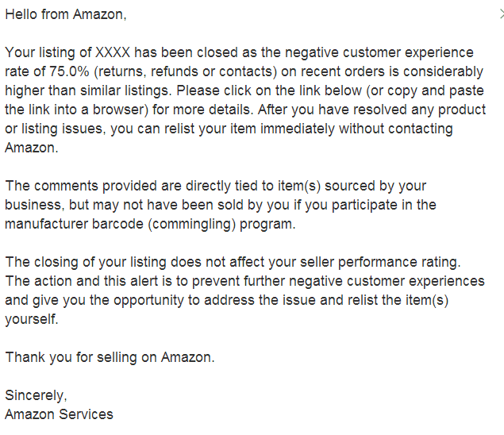
Task: Click the word 'yourself.' ending third paragraph
Action: (x=32, y=320)
